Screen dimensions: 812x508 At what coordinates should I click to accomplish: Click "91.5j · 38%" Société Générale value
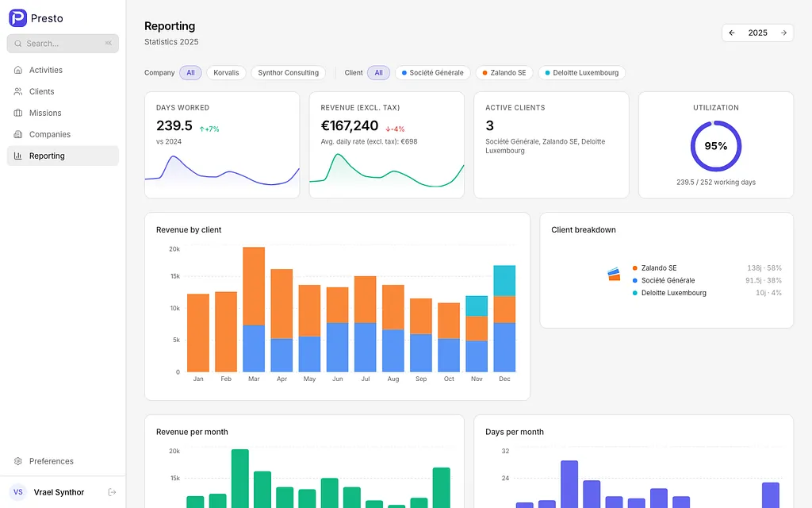coord(764,280)
